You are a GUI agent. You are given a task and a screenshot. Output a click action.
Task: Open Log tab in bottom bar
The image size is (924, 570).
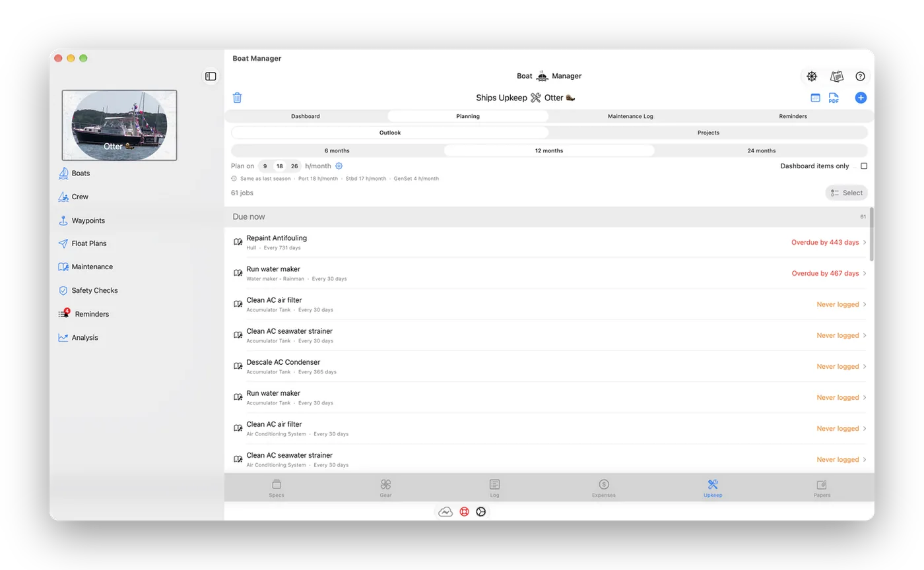[x=494, y=488]
